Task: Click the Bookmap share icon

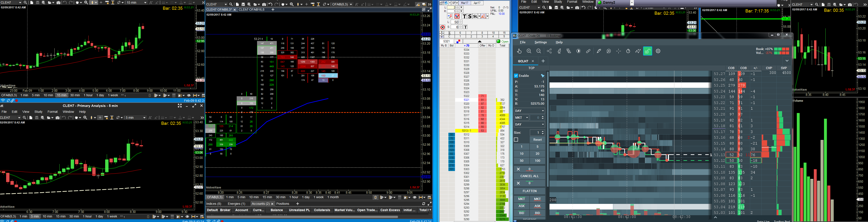Action: (549, 51)
